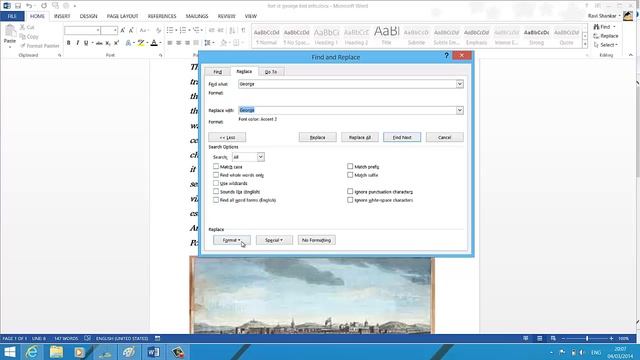
Task: Open the Special dropdown button
Action: (274, 240)
